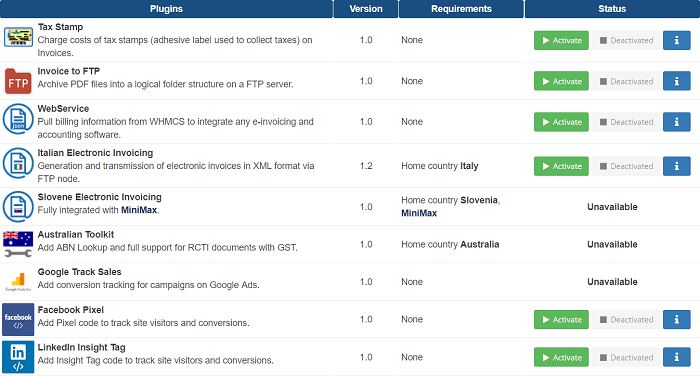Click the Plugins column header
Viewport: 700px width, 376px height.
click(166, 9)
